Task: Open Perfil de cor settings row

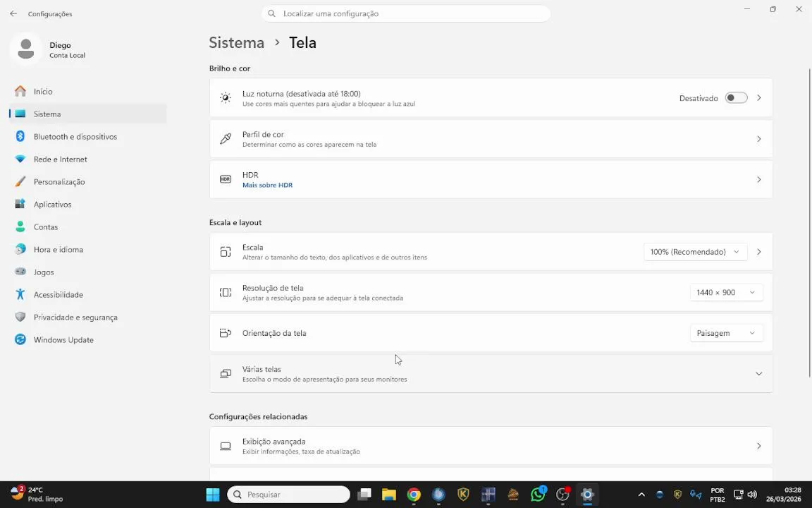Action: tap(491, 139)
